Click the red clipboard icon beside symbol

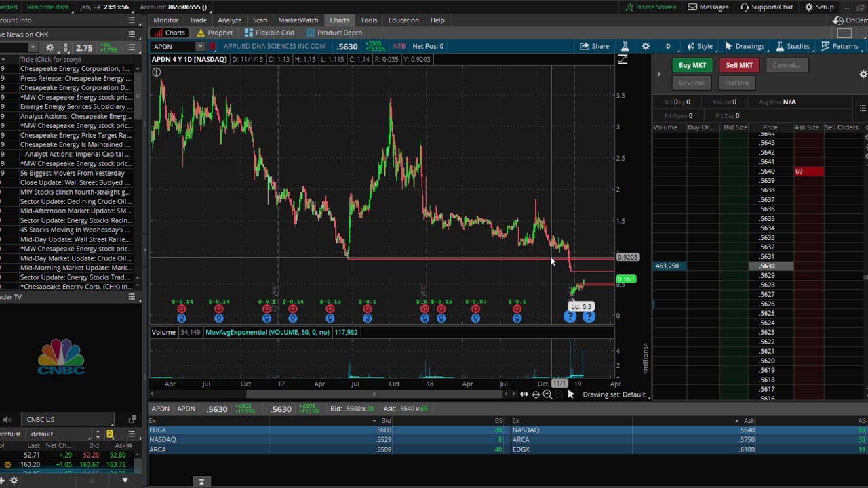coord(212,46)
